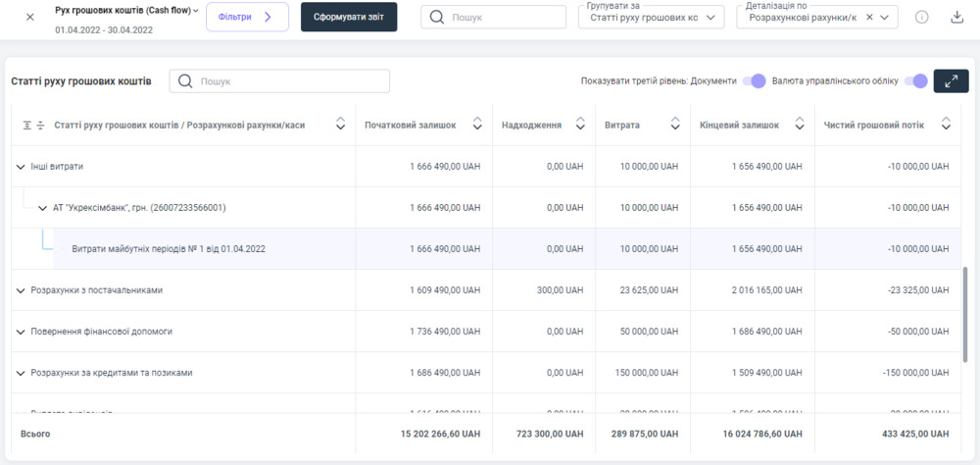The image size is (980, 465).
Task: Click the info circle icon
Action: pos(921,18)
